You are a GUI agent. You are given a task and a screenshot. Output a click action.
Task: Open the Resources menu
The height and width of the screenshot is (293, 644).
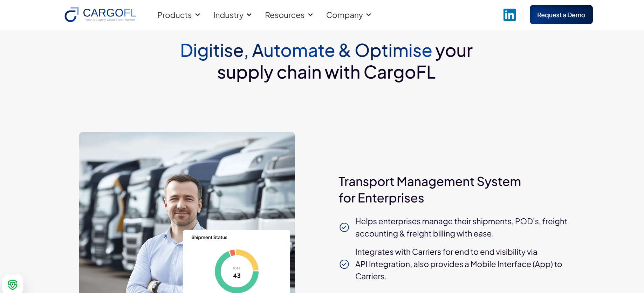[285, 15]
